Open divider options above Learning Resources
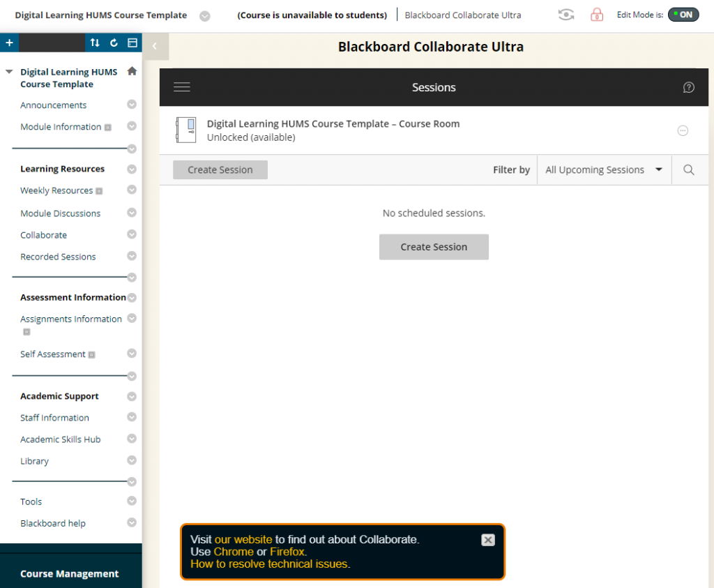 pyautogui.click(x=132, y=149)
